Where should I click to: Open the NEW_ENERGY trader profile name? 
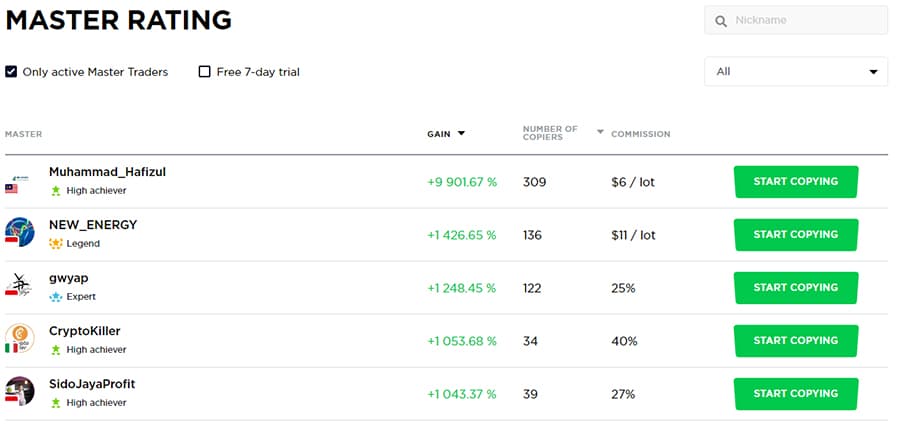pos(93,225)
